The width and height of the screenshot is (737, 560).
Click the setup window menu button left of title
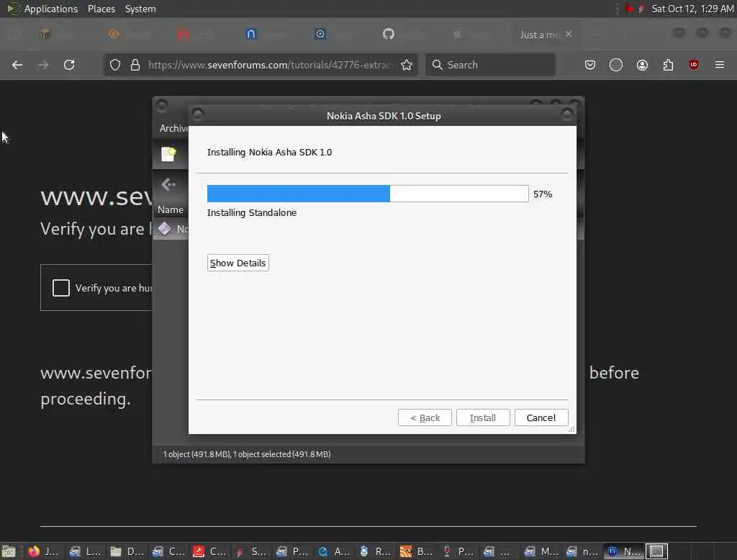(x=197, y=114)
